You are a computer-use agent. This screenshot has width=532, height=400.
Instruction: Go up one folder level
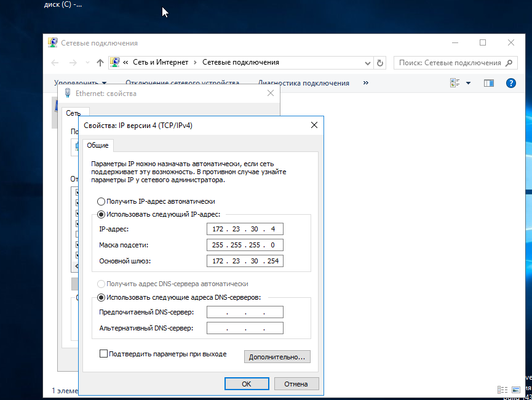click(x=100, y=63)
